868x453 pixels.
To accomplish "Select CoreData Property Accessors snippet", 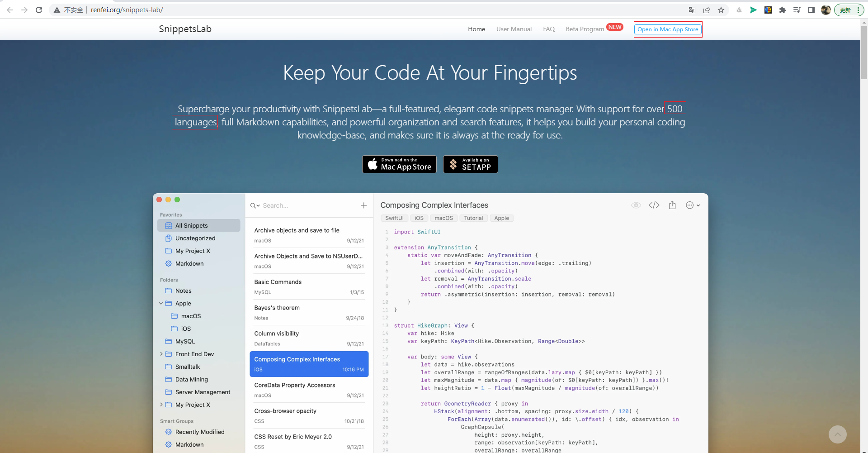I will [309, 390].
